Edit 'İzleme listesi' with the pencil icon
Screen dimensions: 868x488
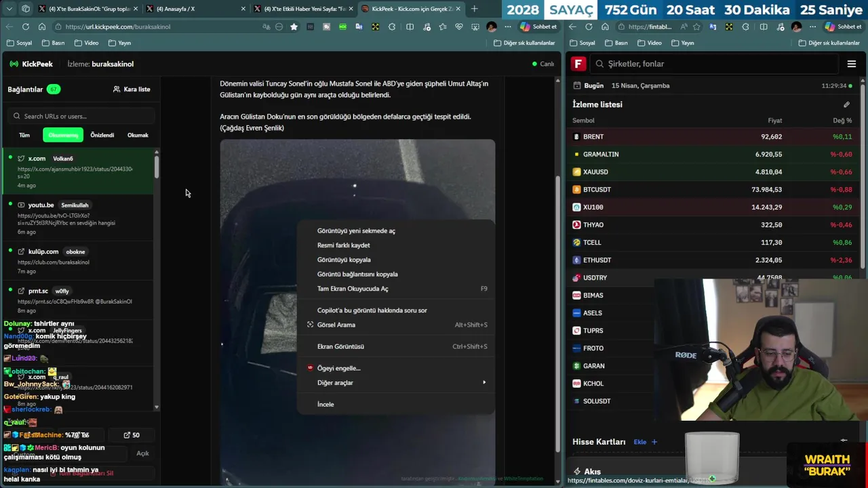[x=846, y=104]
